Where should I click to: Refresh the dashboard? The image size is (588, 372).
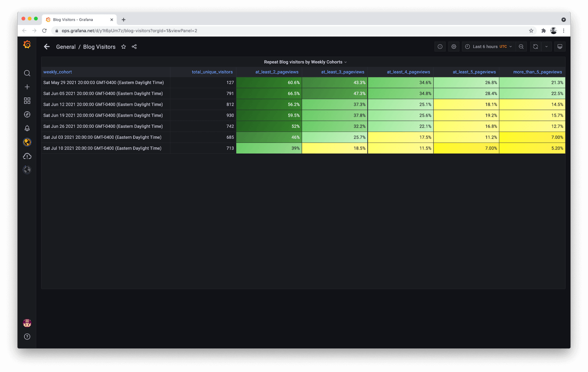(535, 46)
